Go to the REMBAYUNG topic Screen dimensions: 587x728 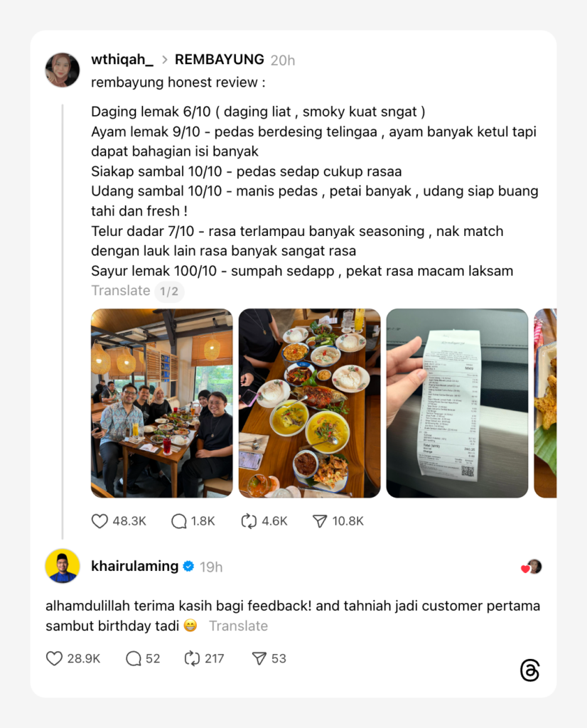pos(219,60)
